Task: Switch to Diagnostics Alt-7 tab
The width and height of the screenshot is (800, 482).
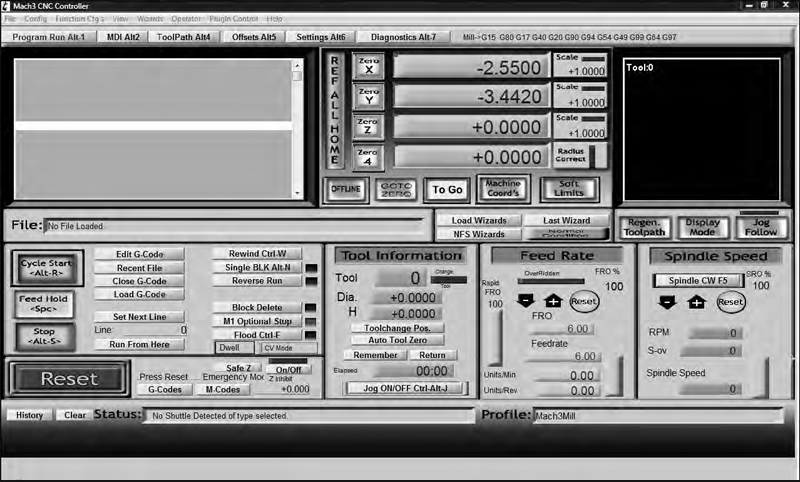Action: coord(403,37)
